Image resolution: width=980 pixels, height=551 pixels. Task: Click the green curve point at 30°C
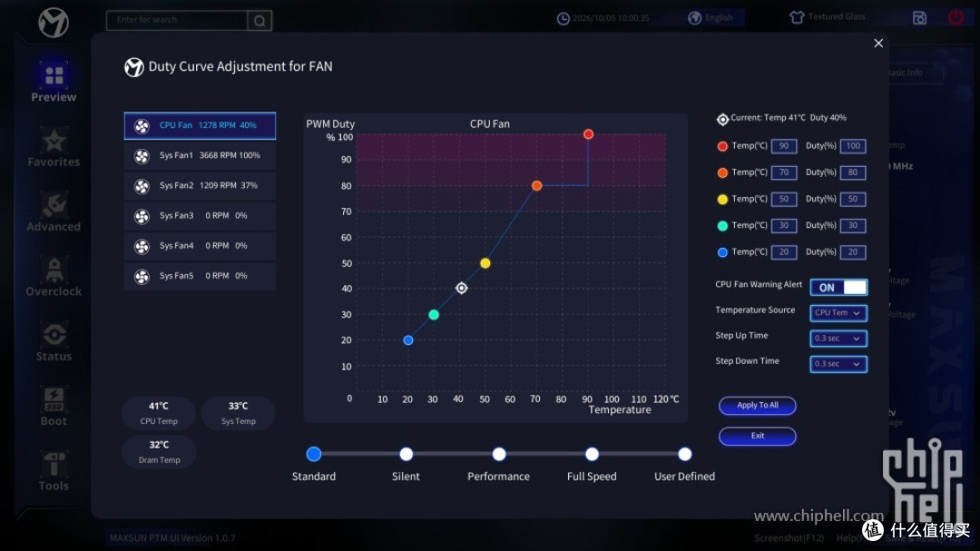(434, 315)
